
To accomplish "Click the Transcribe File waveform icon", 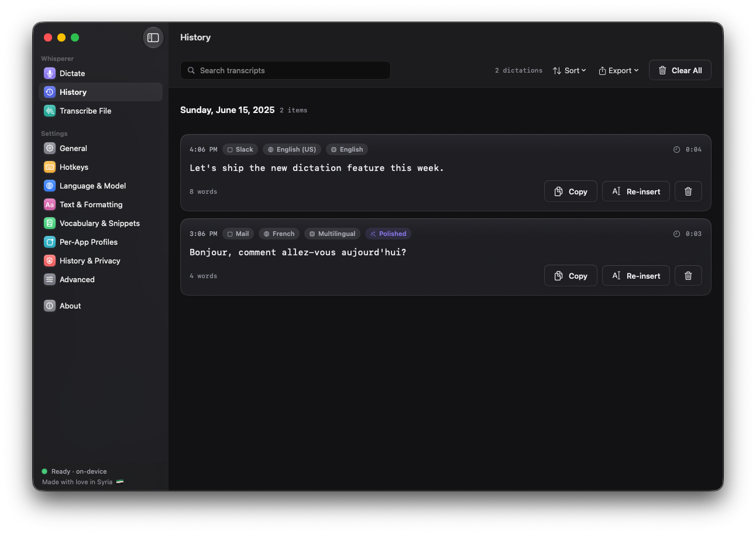I will (50, 111).
